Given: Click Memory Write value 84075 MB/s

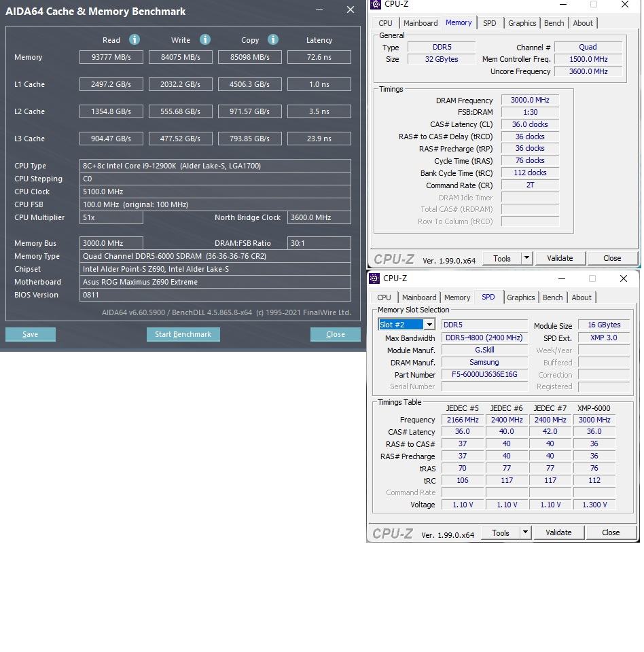Looking at the screenshot, I should click(181, 57).
